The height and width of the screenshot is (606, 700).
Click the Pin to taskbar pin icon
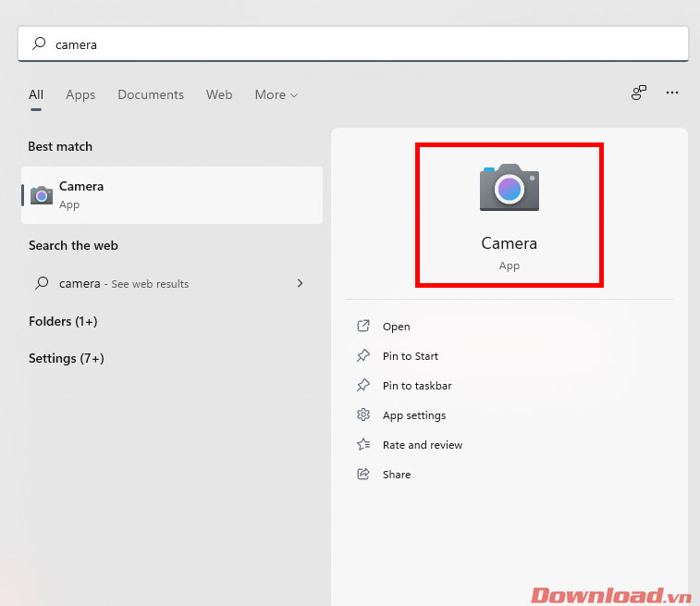(363, 386)
